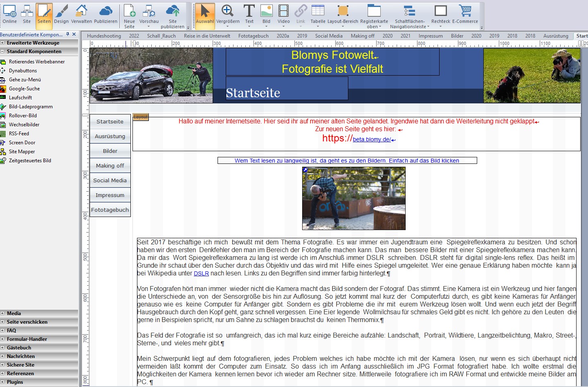
Task: Select the Rechteck rectangle tool
Action: (440, 15)
